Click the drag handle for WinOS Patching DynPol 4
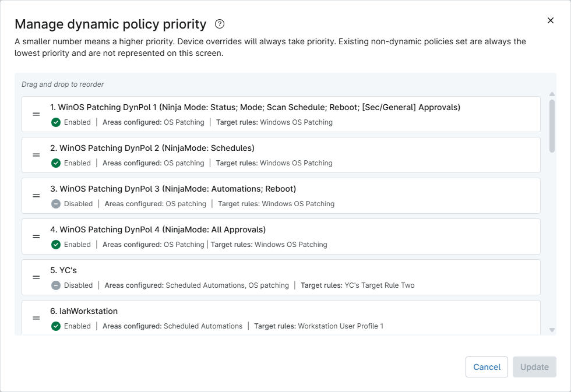This screenshot has height=392, width=571. [36, 236]
